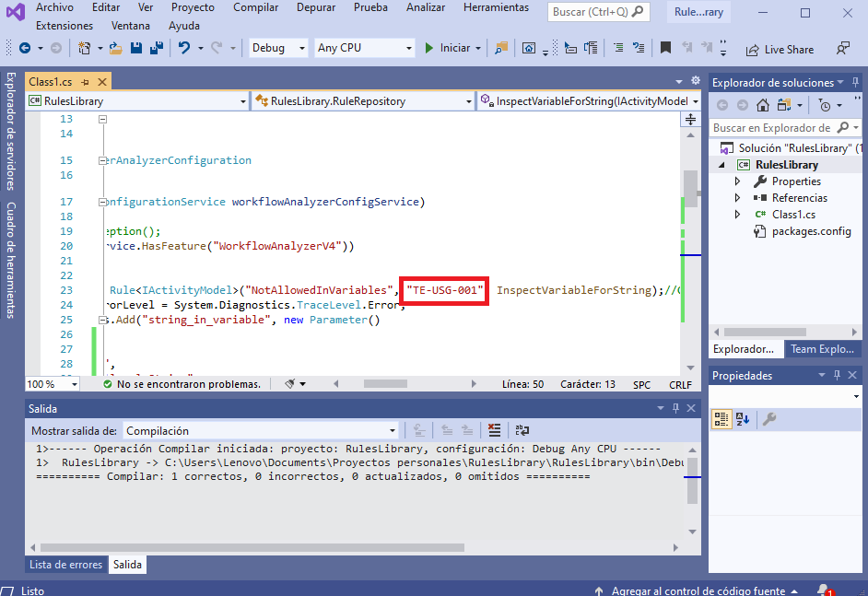The height and width of the screenshot is (596, 868).
Task: Expand the Referencias node
Action: [x=737, y=197]
